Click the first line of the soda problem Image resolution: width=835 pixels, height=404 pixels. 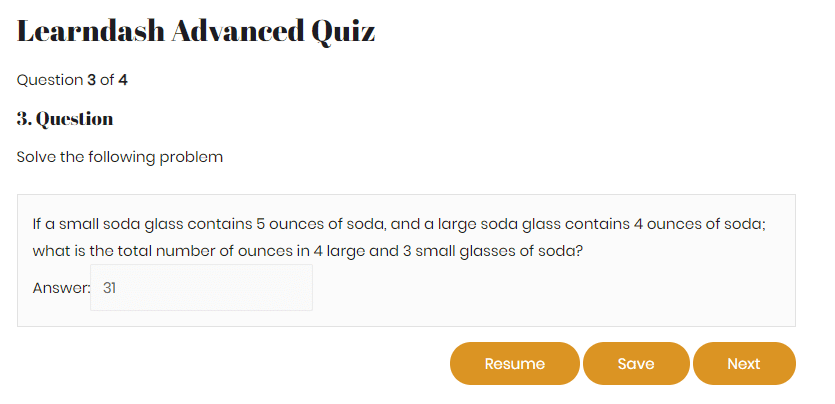(399, 224)
